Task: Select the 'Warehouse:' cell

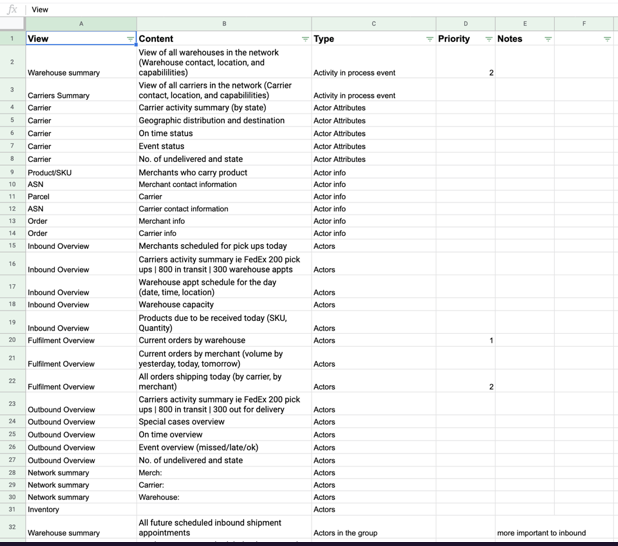Action: tap(224, 497)
